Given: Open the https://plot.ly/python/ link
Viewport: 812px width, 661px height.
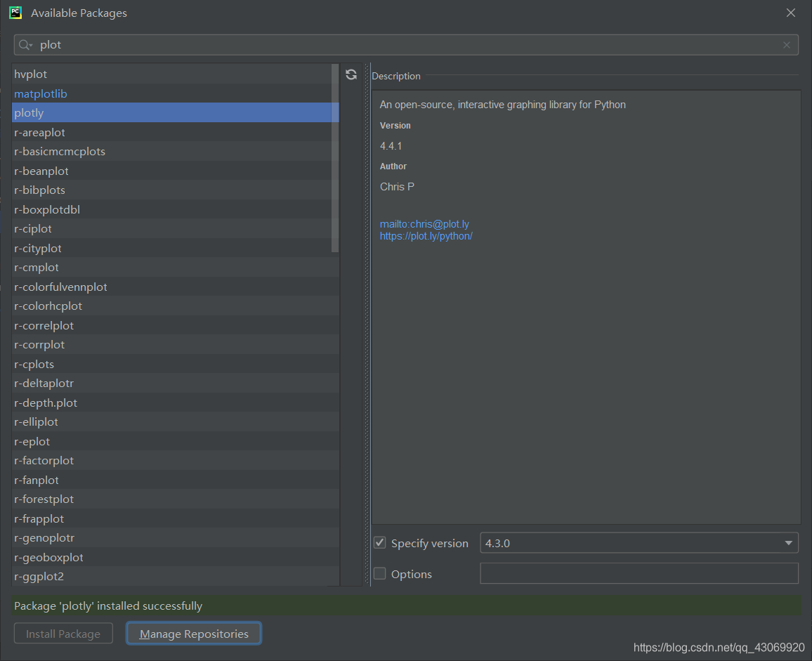Looking at the screenshot, I should (426, 236).
